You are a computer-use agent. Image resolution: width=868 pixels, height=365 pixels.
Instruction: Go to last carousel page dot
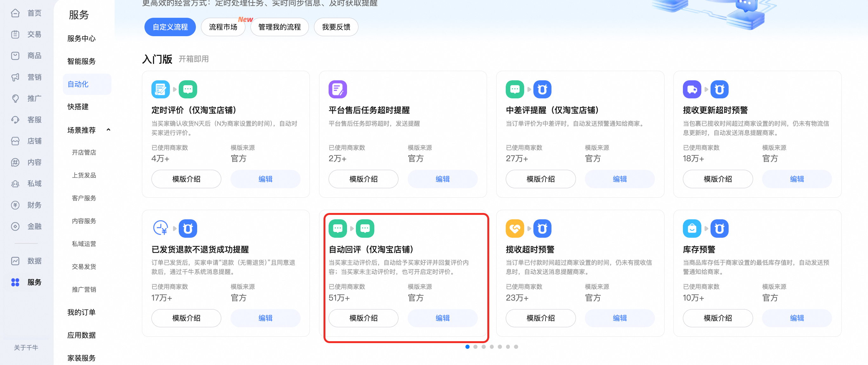(516, 347)
